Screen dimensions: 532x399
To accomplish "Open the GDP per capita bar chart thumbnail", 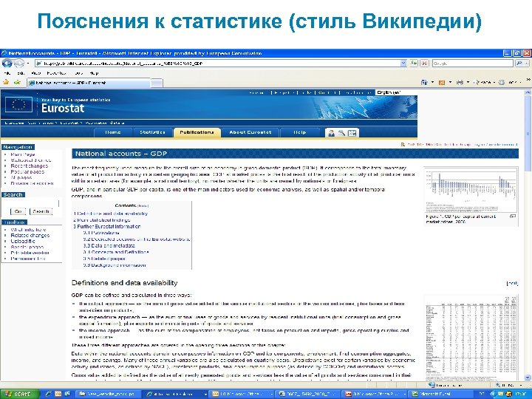I will (x=471, y=191).
